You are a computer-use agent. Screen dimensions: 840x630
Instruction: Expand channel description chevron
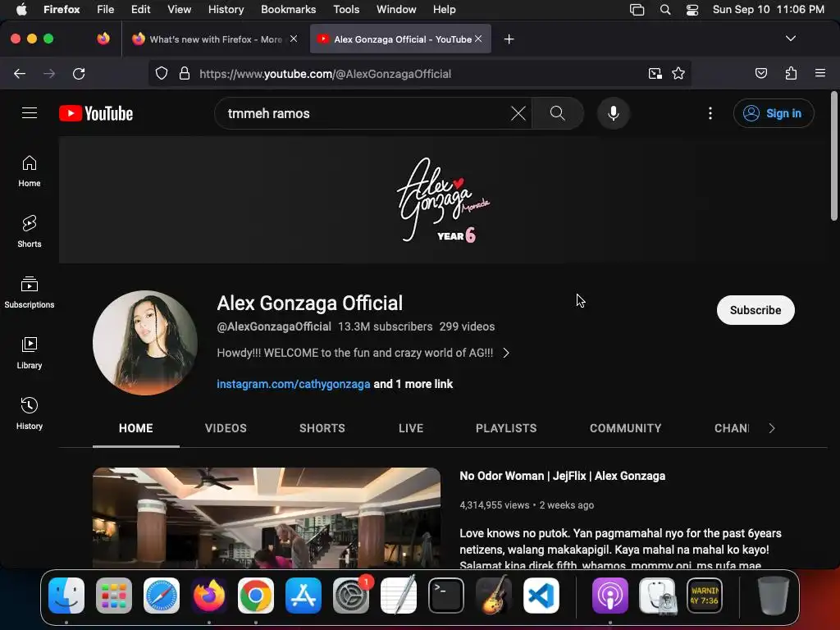pyautogui.click(x=506, y=353)
